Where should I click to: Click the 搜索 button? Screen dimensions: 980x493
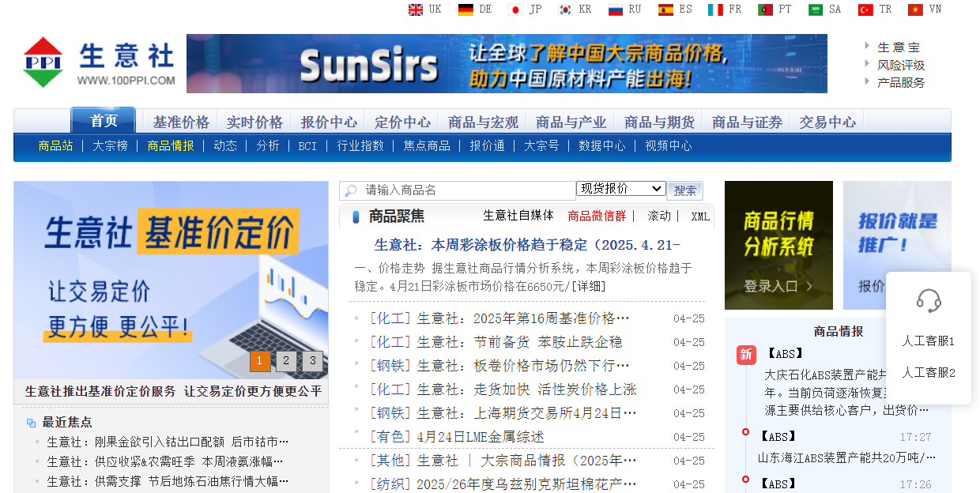click(684, 190)
